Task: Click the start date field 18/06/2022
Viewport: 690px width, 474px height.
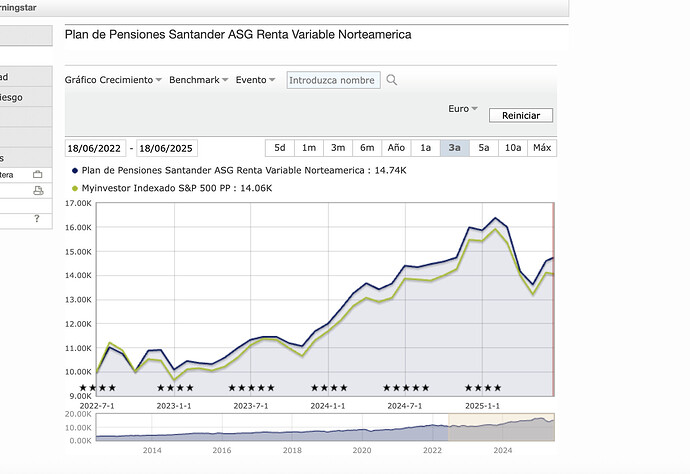Action: 95,148
